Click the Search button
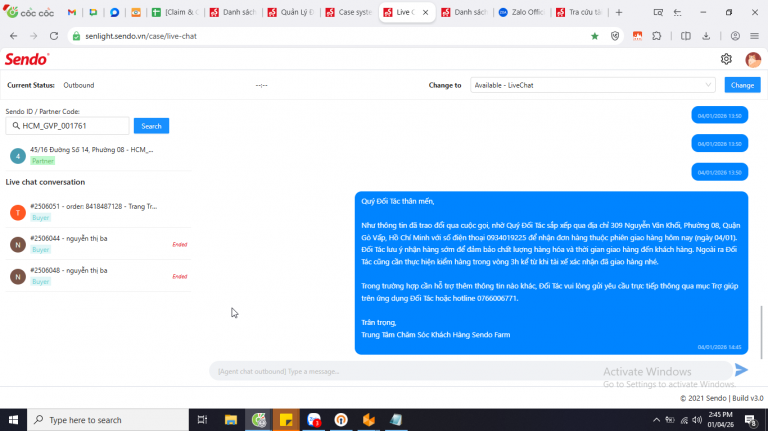 point(151,126)
